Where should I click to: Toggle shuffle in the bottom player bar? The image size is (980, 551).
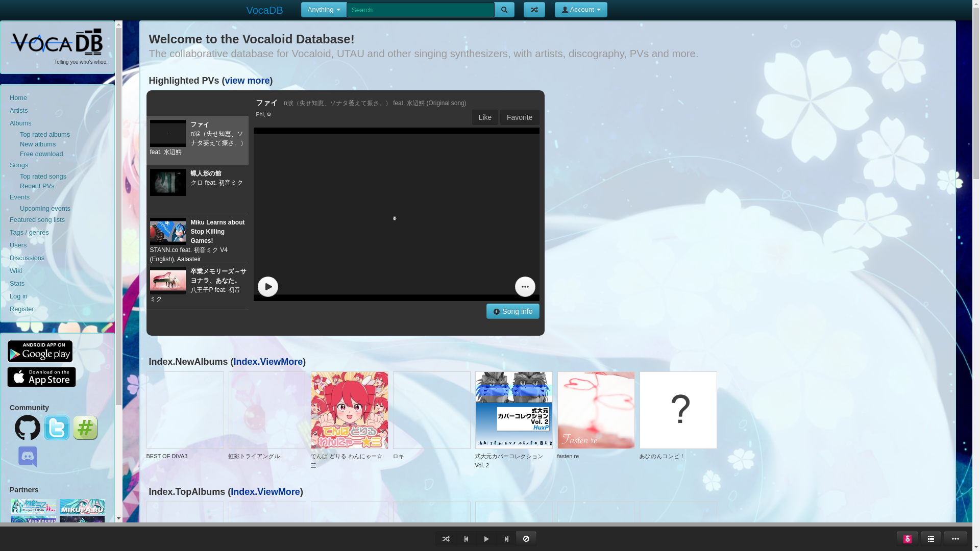point(446,539)
